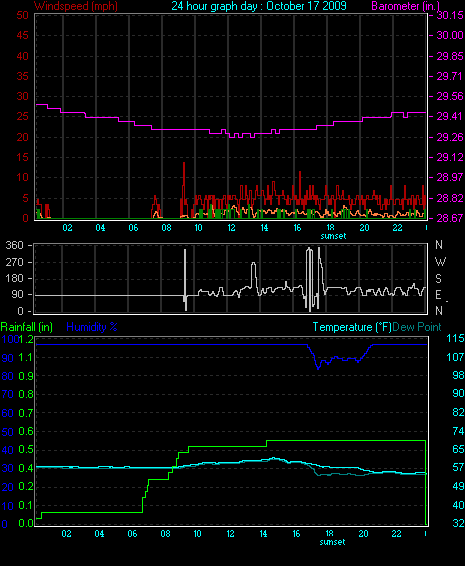Screen dimensions: 465x566
Task: Click the S compass direction label
Action: pyautogui.click(x=438, y=279)
